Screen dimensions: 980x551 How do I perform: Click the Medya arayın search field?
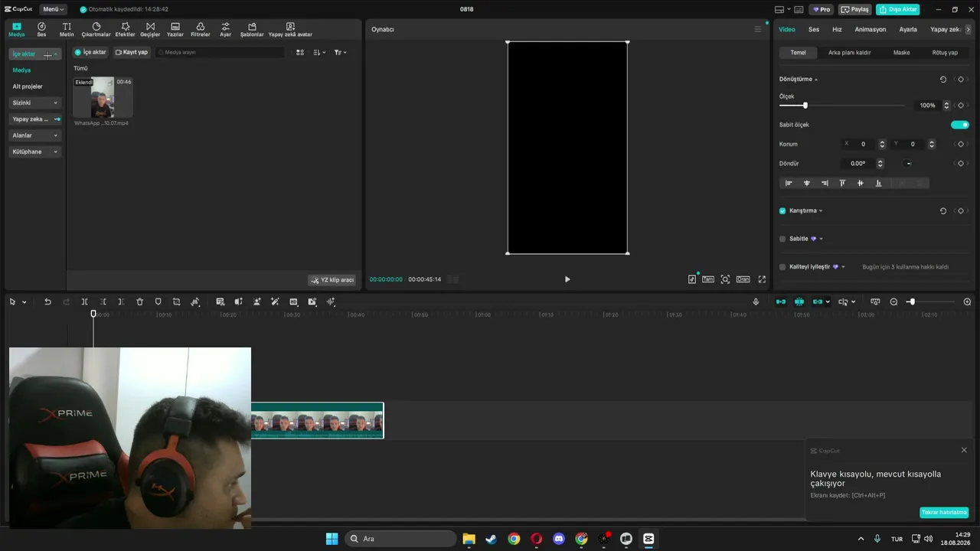(x=220, y=52)
